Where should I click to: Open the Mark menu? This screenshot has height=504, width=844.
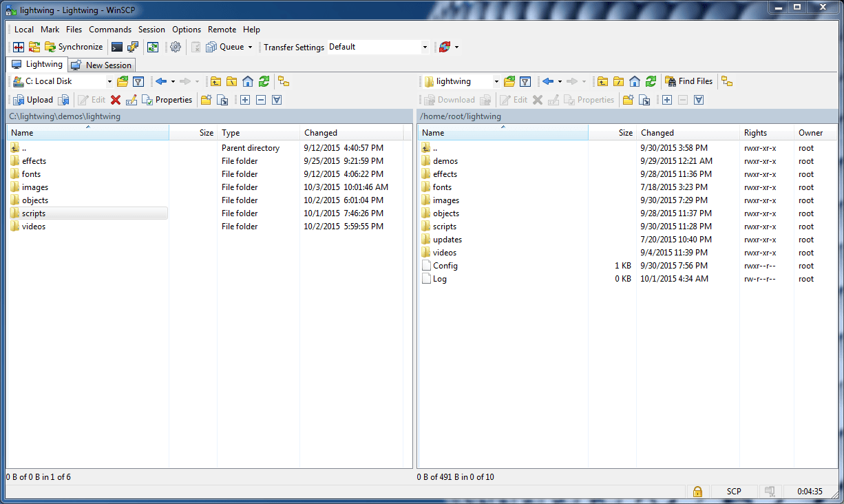50,30
